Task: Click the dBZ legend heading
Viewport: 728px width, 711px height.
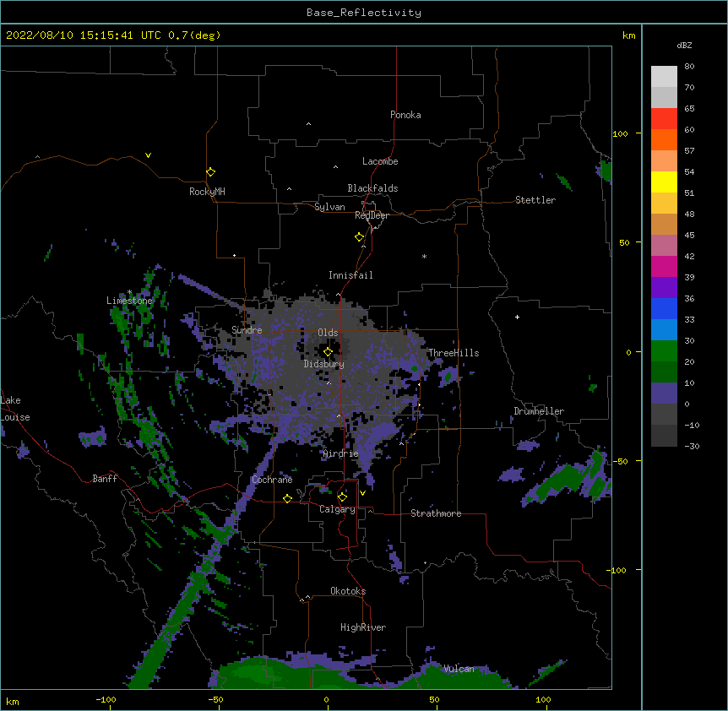Action: click(684, 45)
